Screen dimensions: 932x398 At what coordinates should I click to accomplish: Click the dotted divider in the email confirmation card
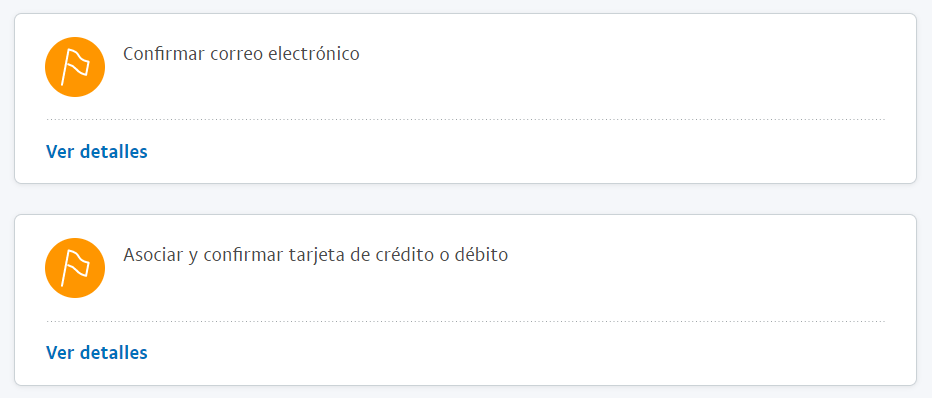[x=465, y=119]
